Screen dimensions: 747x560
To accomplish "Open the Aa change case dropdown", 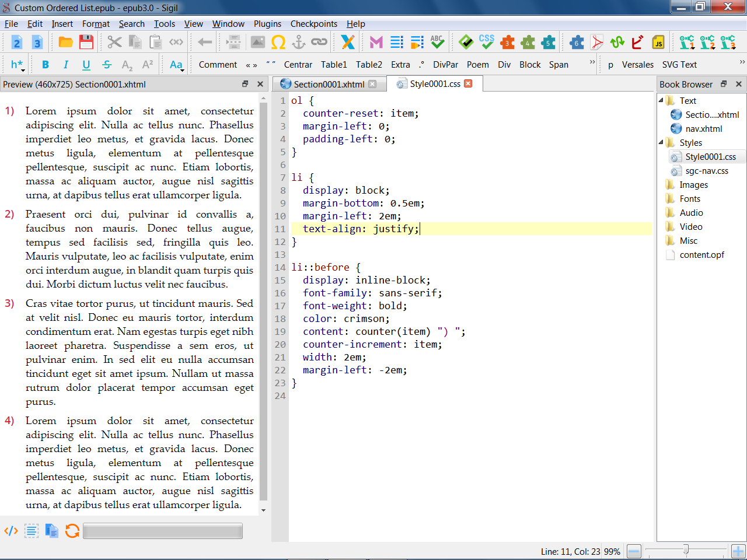I will [176, 65].
